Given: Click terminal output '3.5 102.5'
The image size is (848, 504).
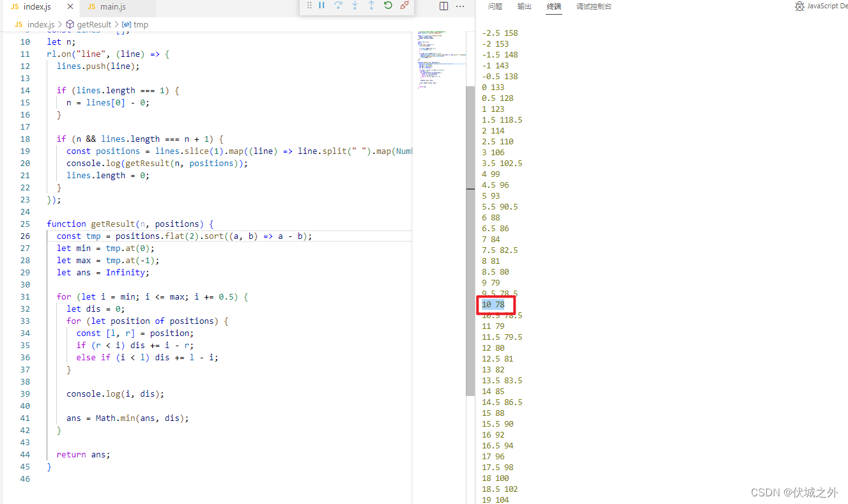Looking at the screenshot, I should [502, 163].
